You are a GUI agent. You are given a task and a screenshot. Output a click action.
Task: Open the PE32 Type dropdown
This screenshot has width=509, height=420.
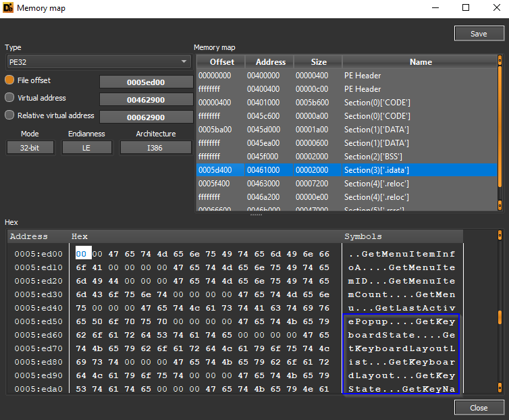[x=99, y=62]
